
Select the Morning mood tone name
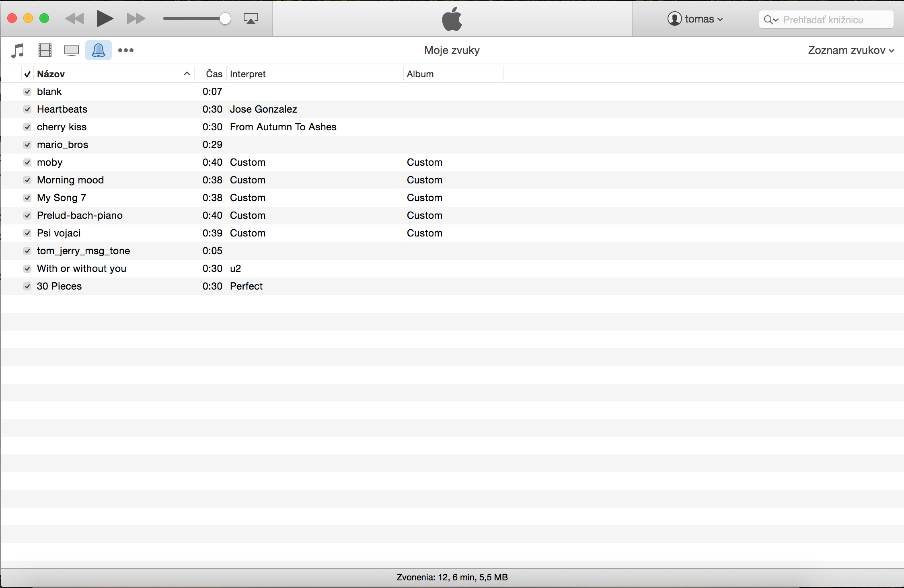[x=70, y=180]
